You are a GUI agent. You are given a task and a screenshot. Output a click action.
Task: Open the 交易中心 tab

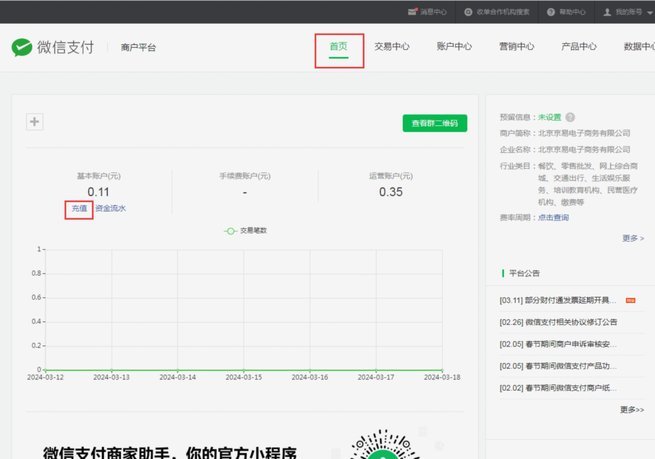[x=392, y=46]
